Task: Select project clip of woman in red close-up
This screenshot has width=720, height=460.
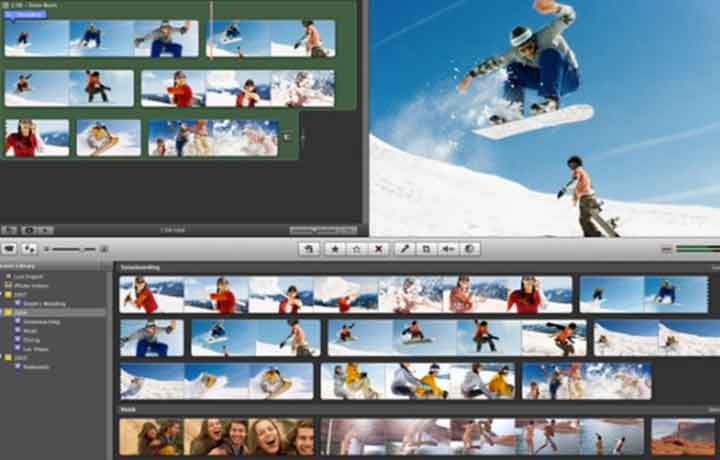Action: tap(37, 138)
